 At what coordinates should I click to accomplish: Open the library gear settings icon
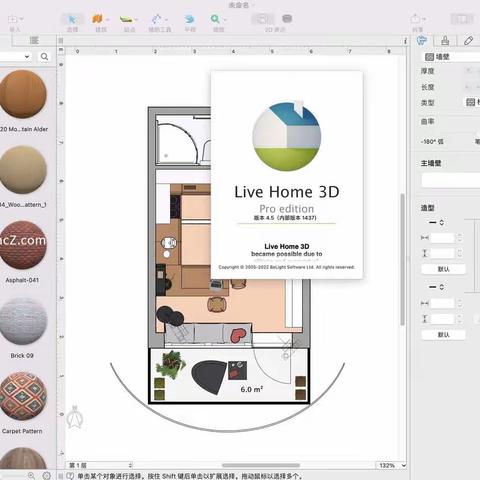(x=47, y=475)
